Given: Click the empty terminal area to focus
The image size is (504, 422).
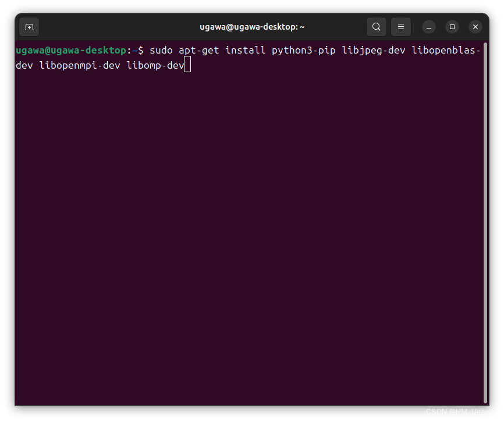Looking at the screenshot, I should [x=250, y=233].
